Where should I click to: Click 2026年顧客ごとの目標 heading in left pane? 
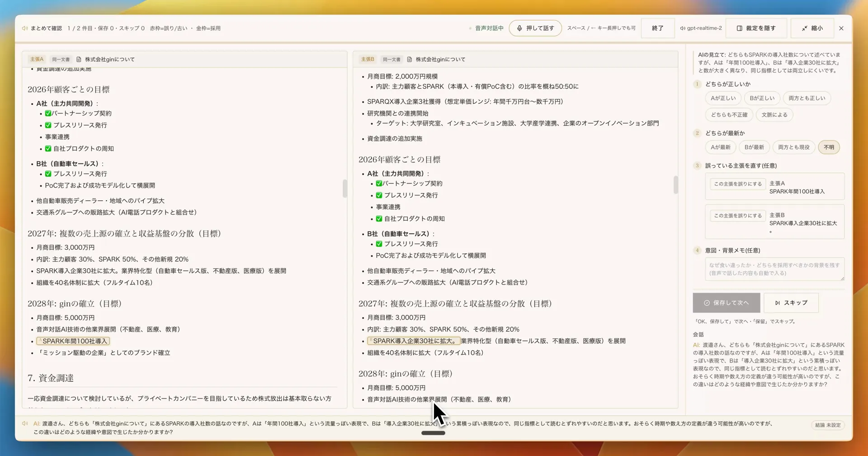tap(69, 90)
